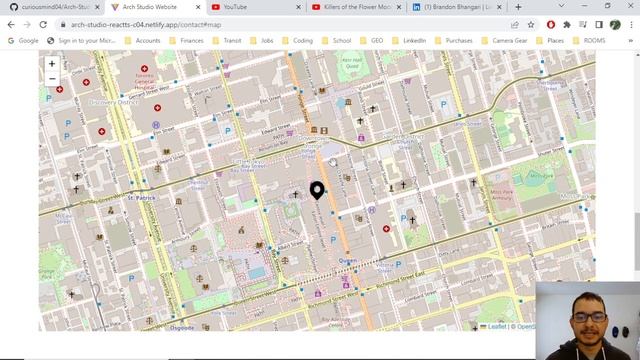The height and width of the screenshot is (360, 640).
Task: Open the Killers of the Flower Moon tab
Action: (357, 7)
